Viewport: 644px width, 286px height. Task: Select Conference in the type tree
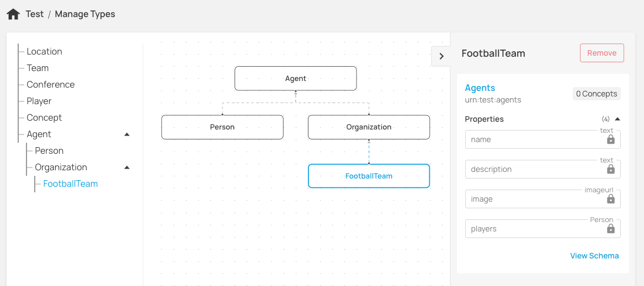coord(50,85)
